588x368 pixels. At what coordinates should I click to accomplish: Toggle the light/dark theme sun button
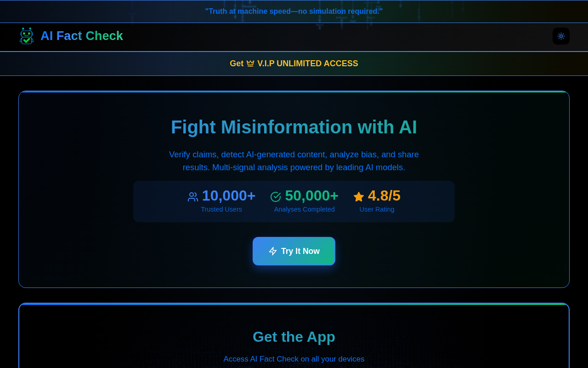561,36
